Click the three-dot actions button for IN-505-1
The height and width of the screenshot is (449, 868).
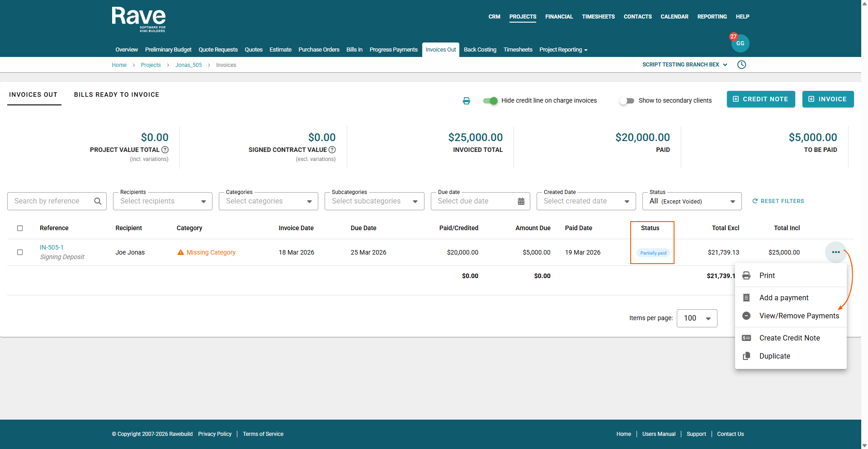point(835,252)
